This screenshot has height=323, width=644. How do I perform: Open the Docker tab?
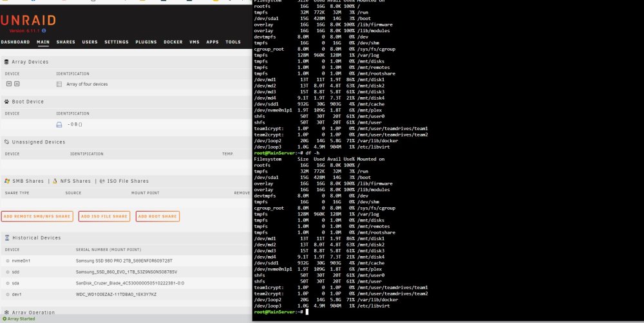tap(173, 42)
